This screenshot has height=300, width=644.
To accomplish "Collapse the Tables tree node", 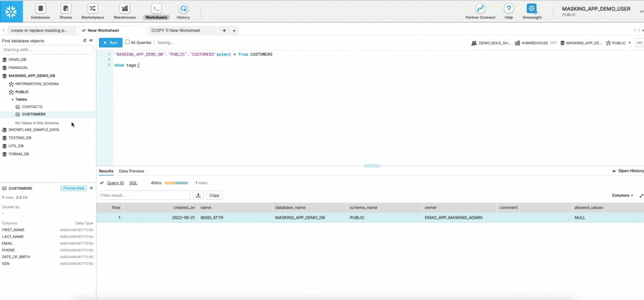I will pos(13,99).
